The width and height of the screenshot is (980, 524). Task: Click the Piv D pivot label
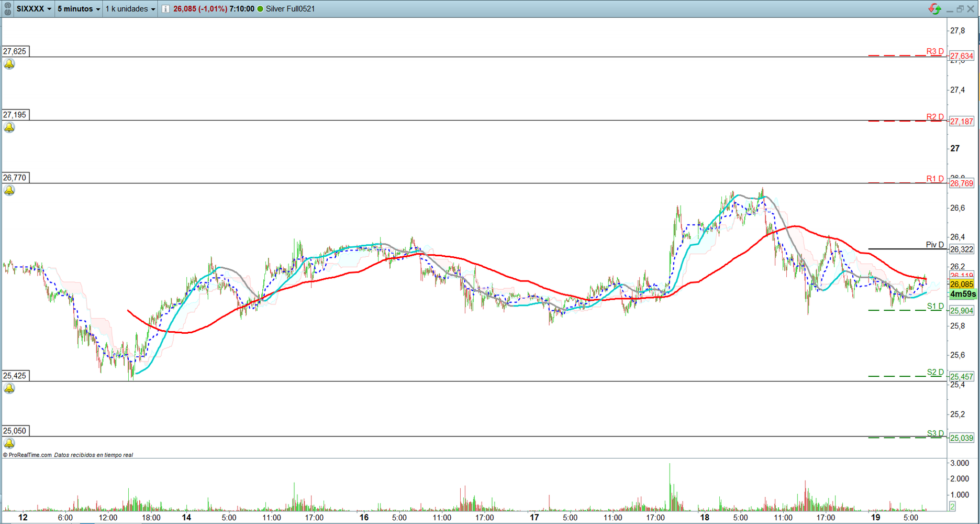point(934,245)
